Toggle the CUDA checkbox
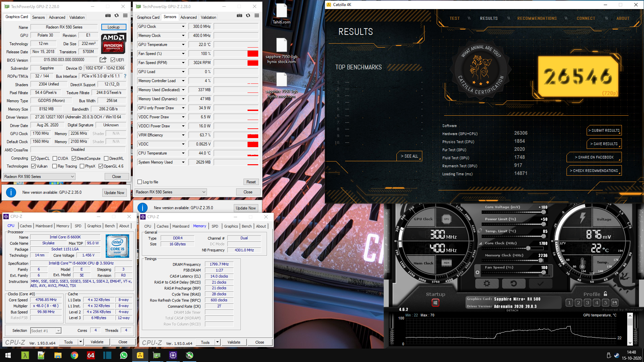Viewport: 644px width, 362px height. point(55,159)
